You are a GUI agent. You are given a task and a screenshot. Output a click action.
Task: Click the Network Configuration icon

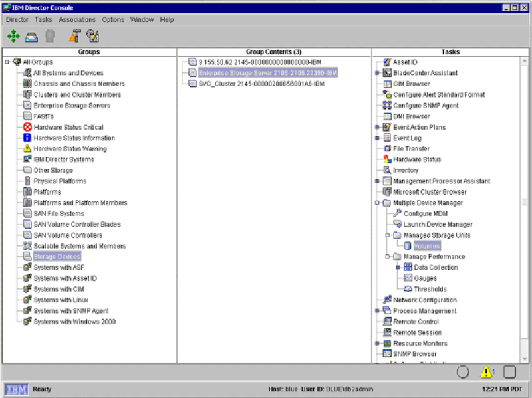pos(387,300)
